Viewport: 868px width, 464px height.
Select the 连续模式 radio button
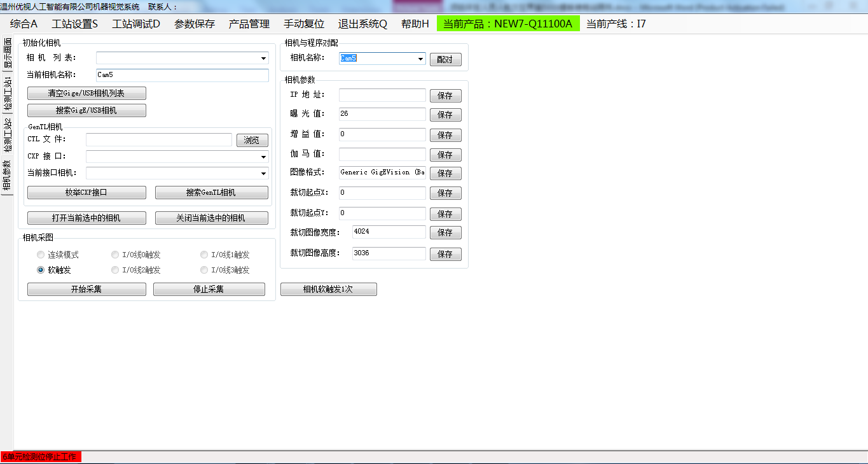(x=41, y=255)
